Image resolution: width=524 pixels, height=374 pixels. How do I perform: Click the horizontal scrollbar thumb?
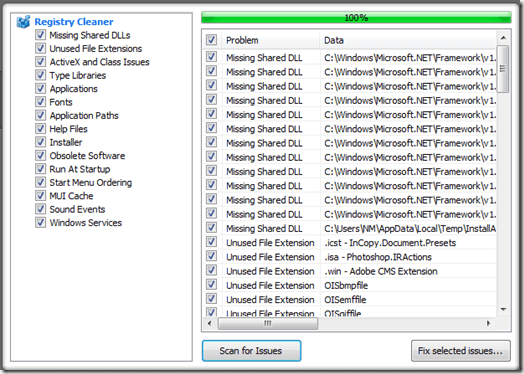pos(268,323)
